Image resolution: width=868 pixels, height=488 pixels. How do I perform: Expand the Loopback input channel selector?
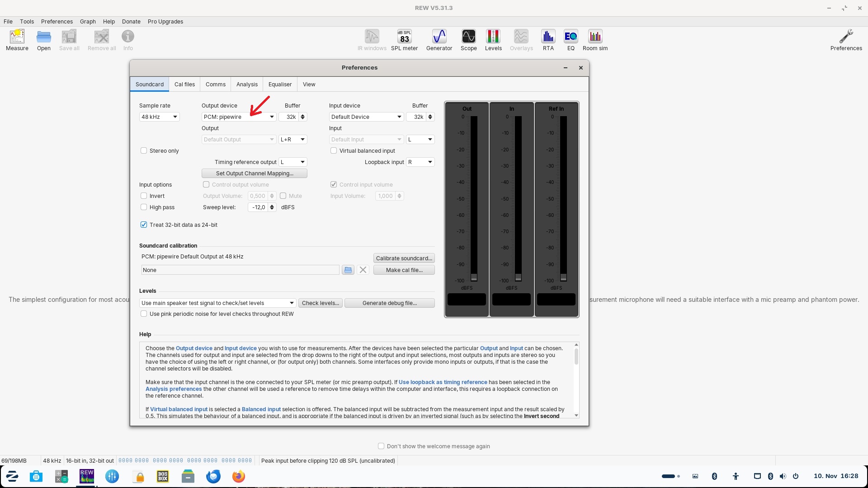tap(420, 162)
